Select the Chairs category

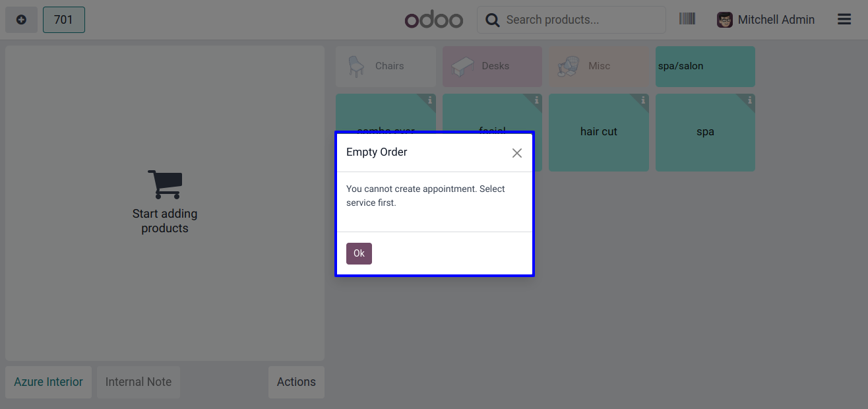[386, 66]
